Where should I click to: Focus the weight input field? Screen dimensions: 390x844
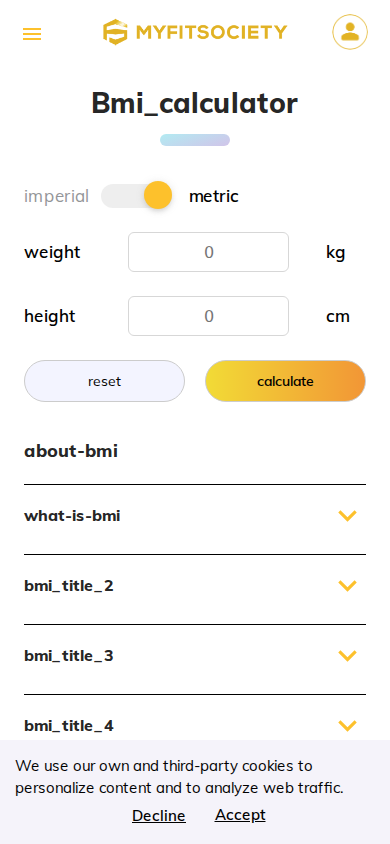tap(209, 252)
